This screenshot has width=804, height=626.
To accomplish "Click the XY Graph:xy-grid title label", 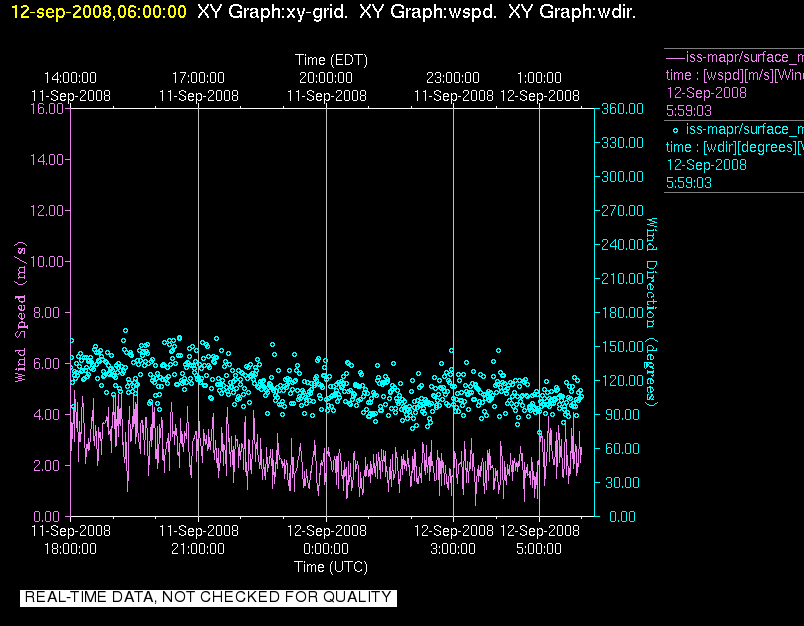I will pyautogui.click(x=272, y=11).
